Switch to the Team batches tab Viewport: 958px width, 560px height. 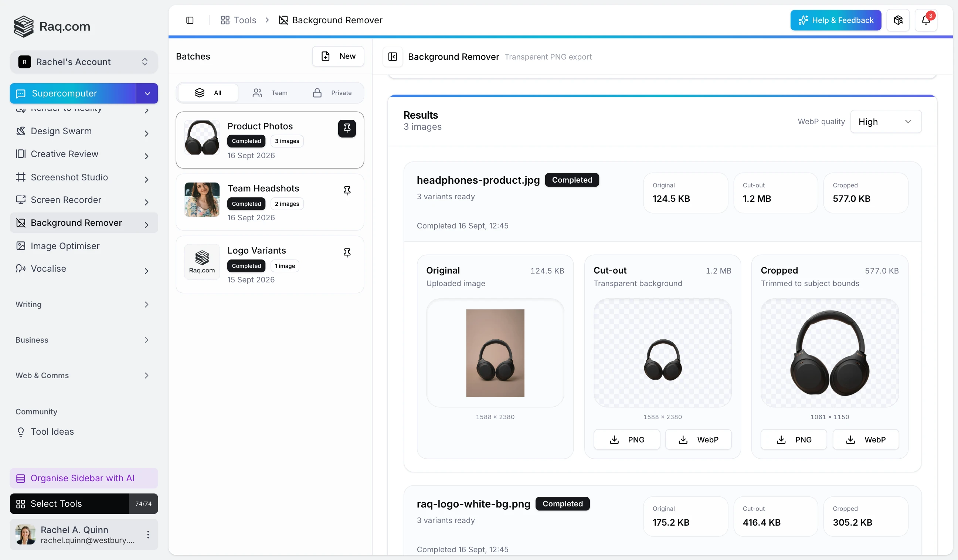coord(270,93)
